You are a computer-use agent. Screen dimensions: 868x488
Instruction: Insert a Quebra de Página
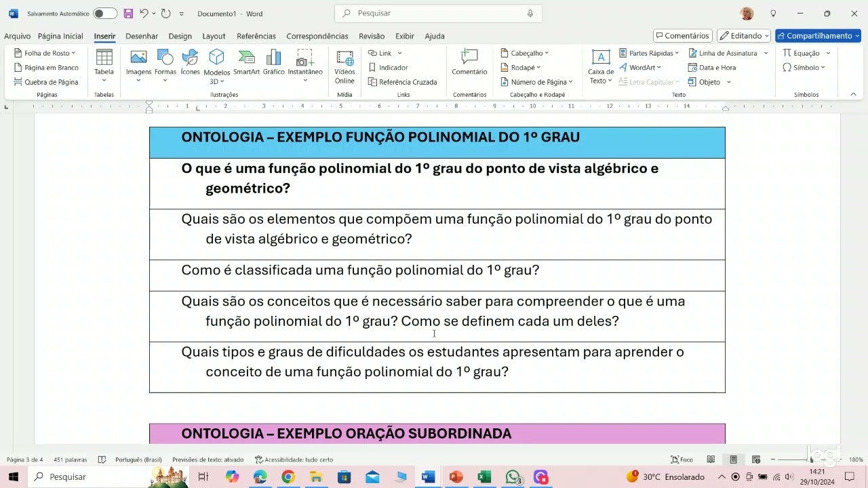46,82
